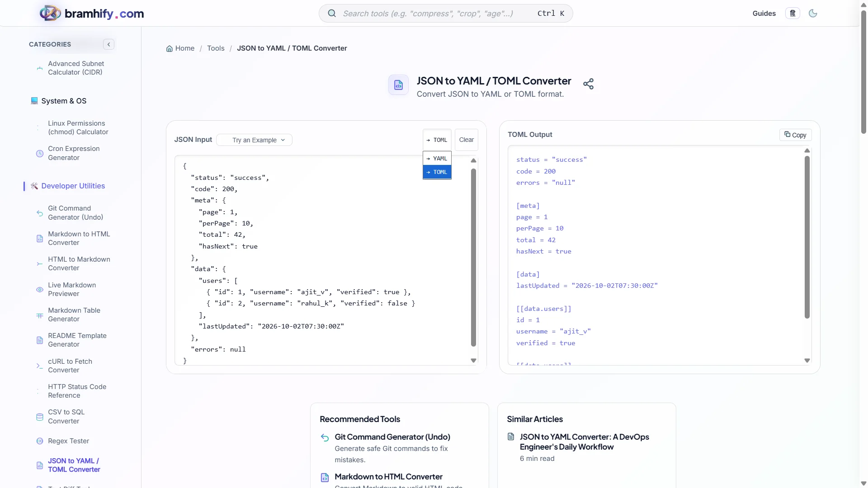868x488 pixels.
Task: Select the YAML option in the dropdown list
Action: pos(437,159)
